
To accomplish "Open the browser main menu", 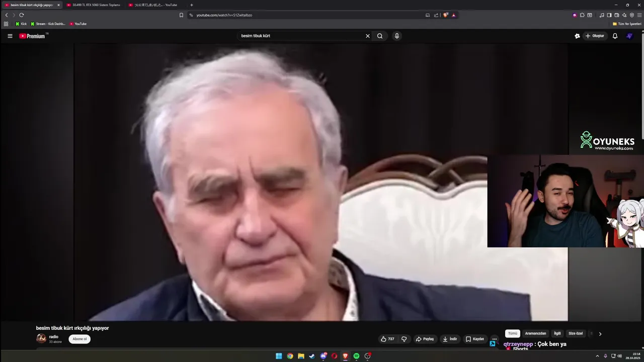I will tap(639, 15).
